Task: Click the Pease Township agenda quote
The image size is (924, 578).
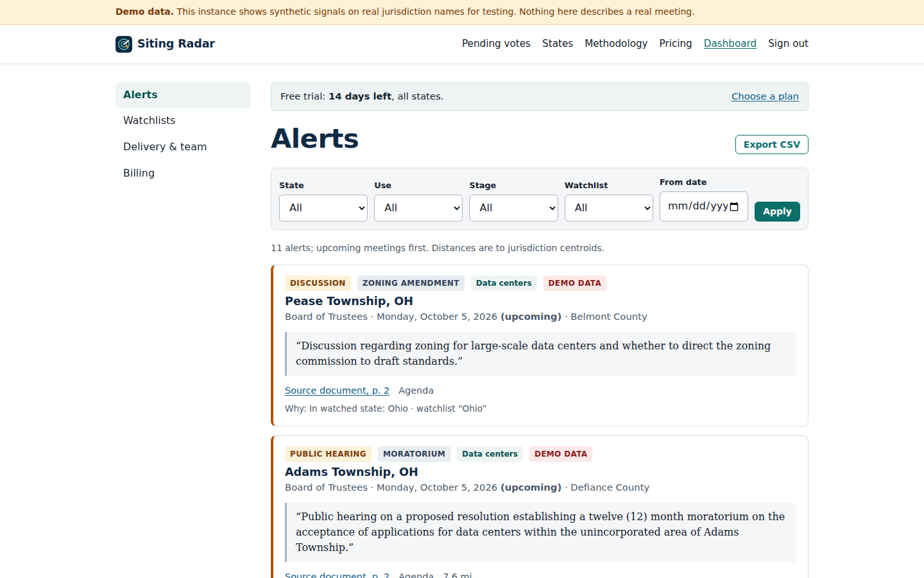Action: (x=541, y=354)
